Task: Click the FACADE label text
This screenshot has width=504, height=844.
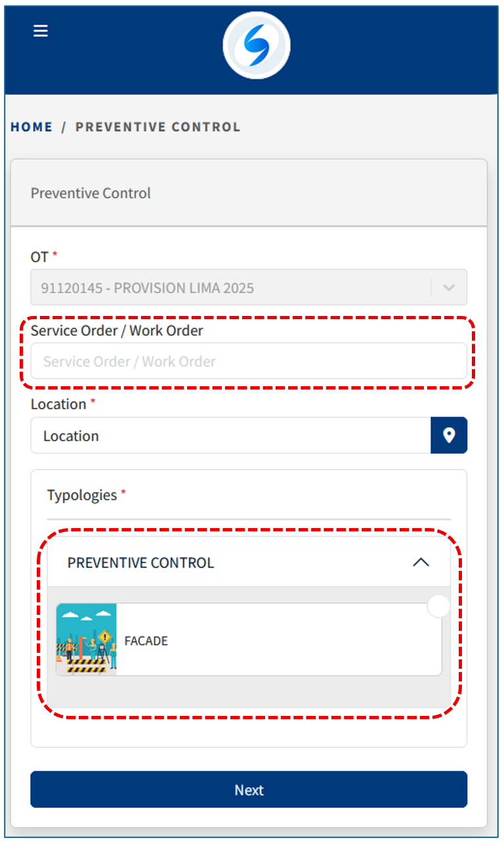Action: pyautogui.click(x=146, y=640)
